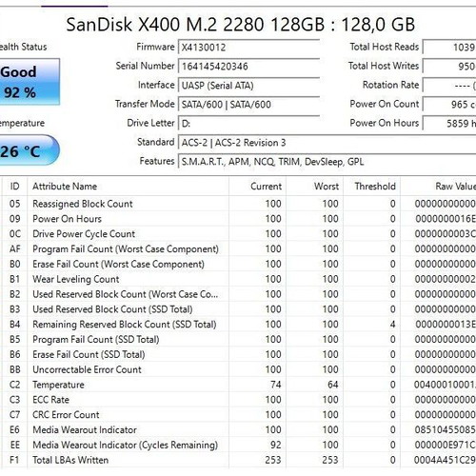Click the Attribute Name column header

pos(128,187)
